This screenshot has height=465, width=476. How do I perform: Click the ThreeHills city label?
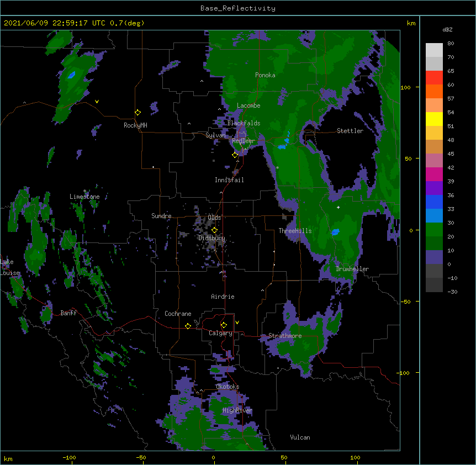tap(295, 231)
